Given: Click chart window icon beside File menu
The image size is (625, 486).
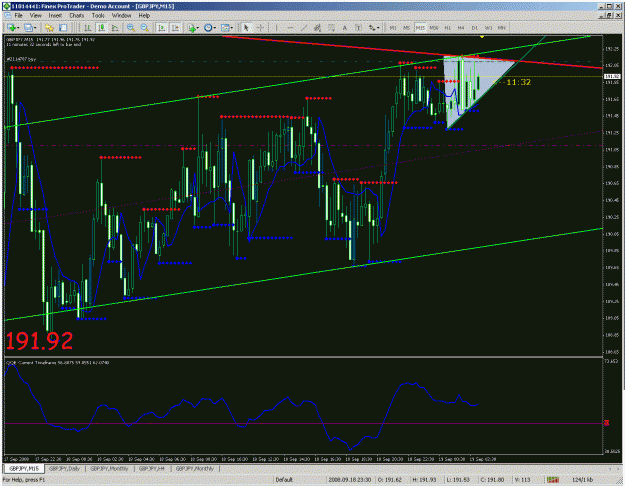Looking at the screenshot, I should tap(7, 16).
